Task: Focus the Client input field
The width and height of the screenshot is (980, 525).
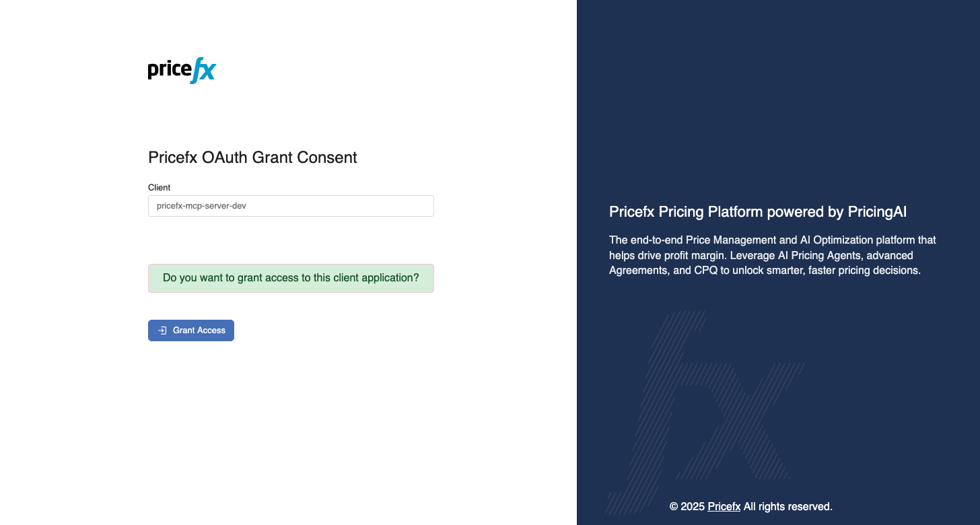Action: (291, 206)
